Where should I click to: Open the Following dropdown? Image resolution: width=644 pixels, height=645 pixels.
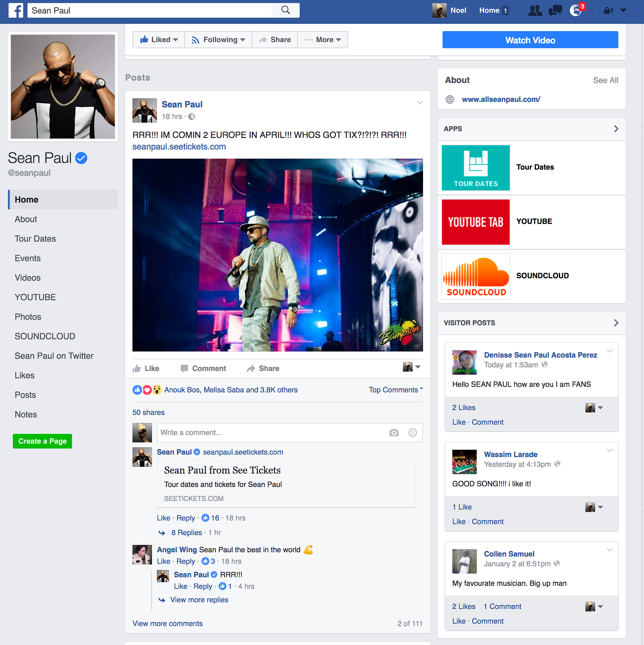(x=218, y=40)
